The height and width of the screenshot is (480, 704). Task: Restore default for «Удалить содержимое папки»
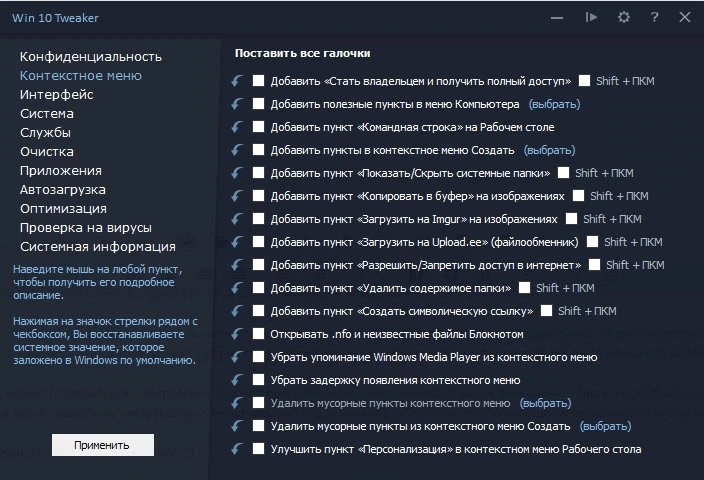pyautogui.click(x=237, y=288)
